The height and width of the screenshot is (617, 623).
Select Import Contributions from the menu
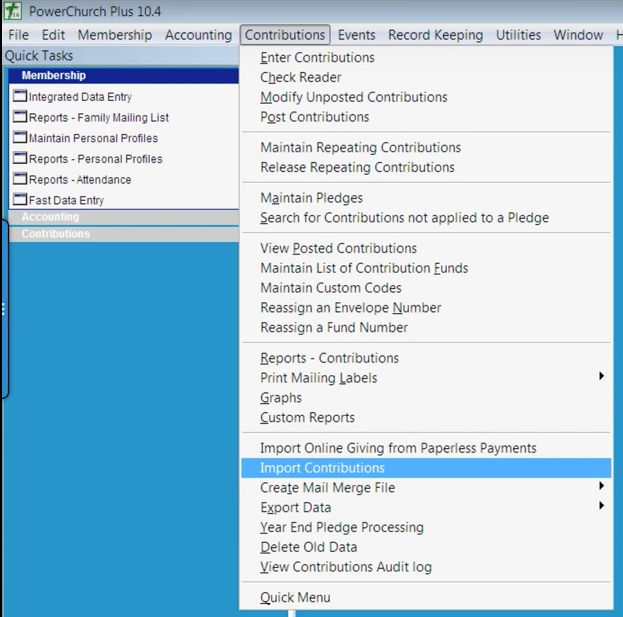tap(322, 468)
